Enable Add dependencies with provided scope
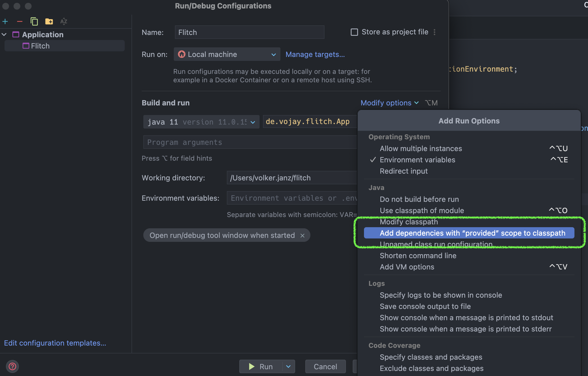This screenshot has width=588, height=376. point(471,233)
